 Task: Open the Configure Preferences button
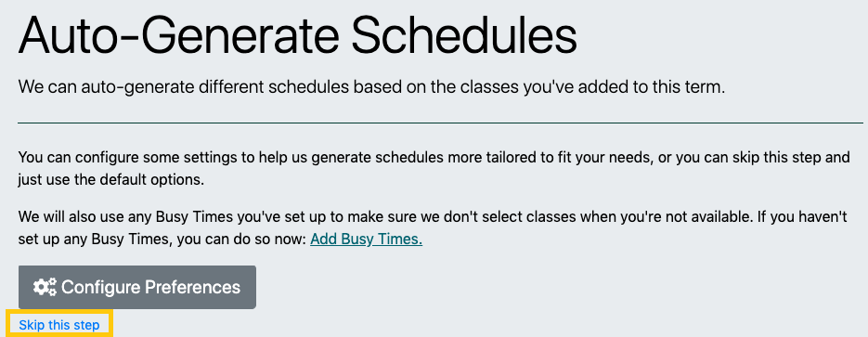click(137, 287)
